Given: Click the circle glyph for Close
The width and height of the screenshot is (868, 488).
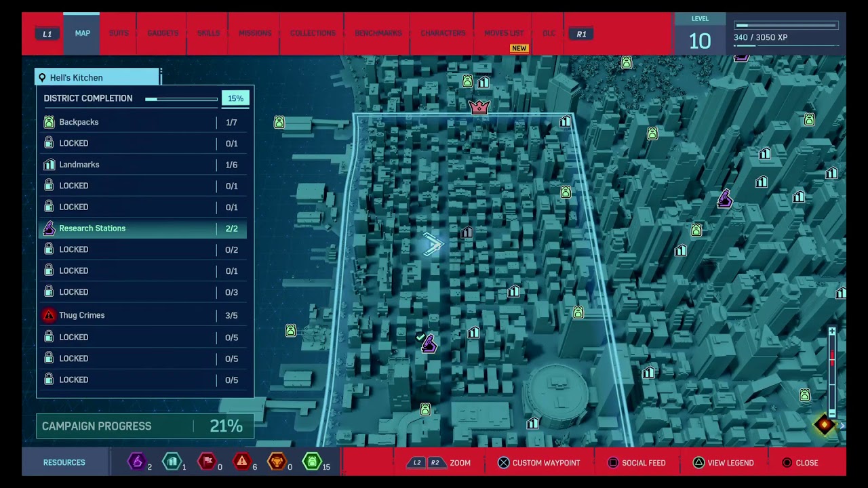Looking at the screenshot, I should tap(787, 463).
